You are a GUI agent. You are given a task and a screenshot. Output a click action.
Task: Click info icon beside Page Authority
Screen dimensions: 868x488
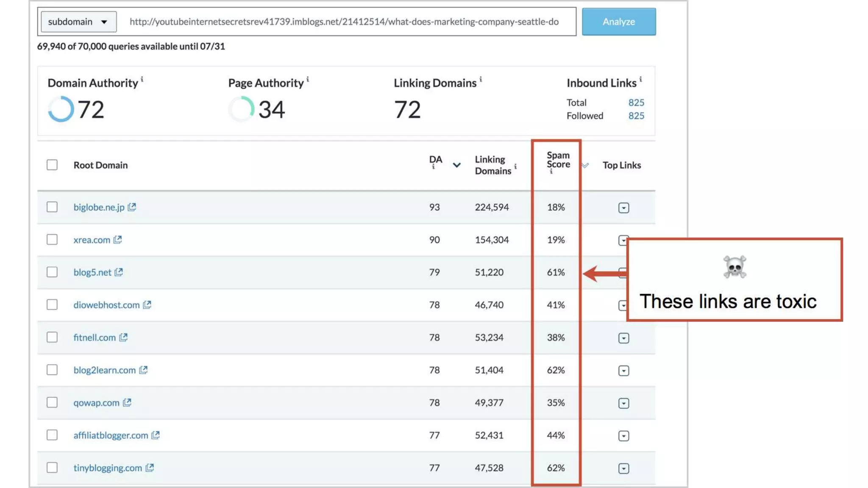(x=308, y=79)
